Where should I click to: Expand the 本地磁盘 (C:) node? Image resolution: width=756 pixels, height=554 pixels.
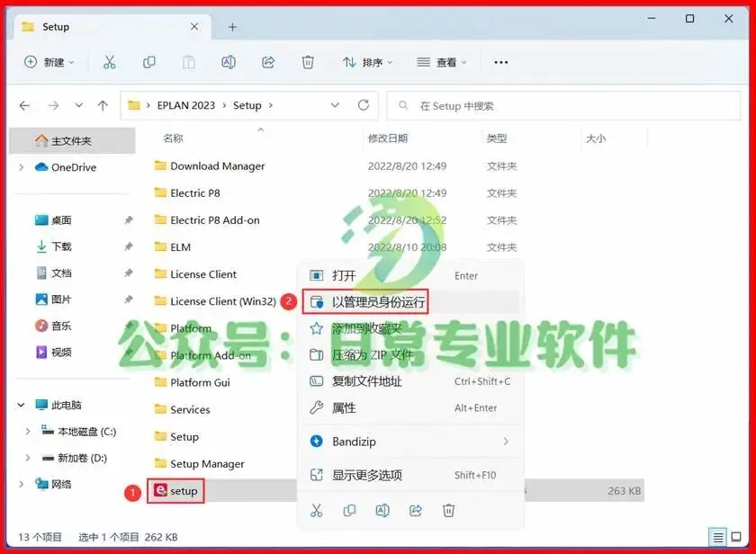pyautogui.click(x=28, y=431)
